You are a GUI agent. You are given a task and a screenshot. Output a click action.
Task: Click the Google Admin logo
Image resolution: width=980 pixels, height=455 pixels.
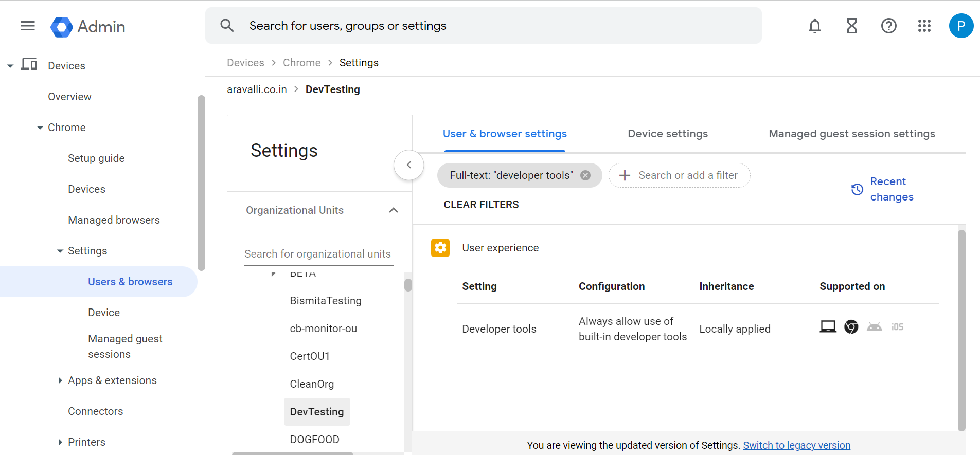pos(88,27)
